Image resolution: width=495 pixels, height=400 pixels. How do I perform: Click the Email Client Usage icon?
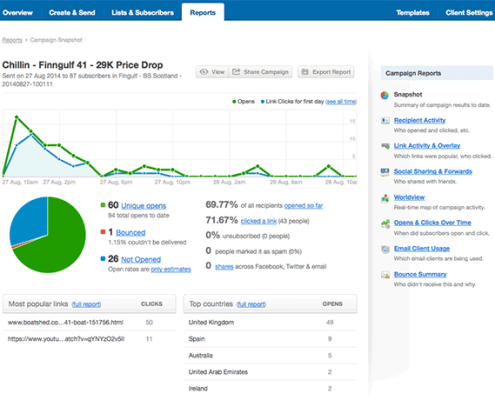click(385, 249)
